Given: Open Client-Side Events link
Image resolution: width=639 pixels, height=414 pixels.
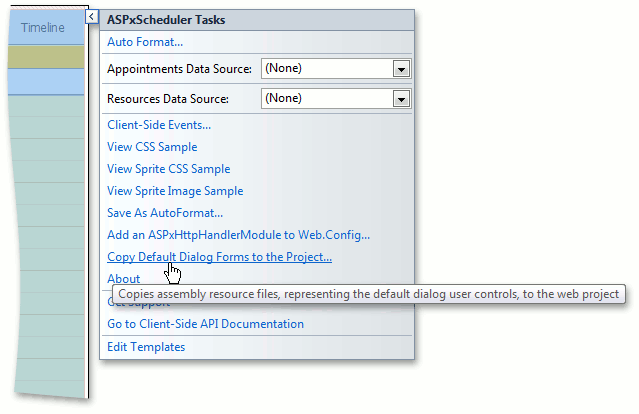Looking at the screenshot, I should 159,125.
